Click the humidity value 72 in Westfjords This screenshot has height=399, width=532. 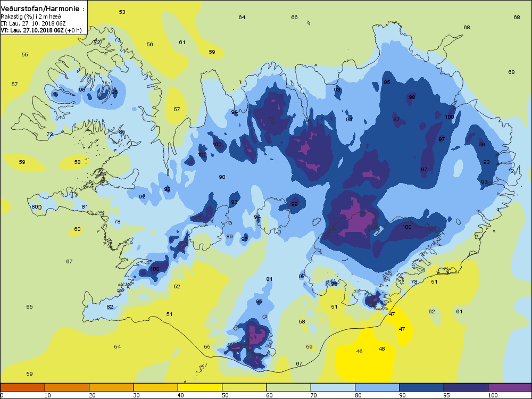[97, 43]
